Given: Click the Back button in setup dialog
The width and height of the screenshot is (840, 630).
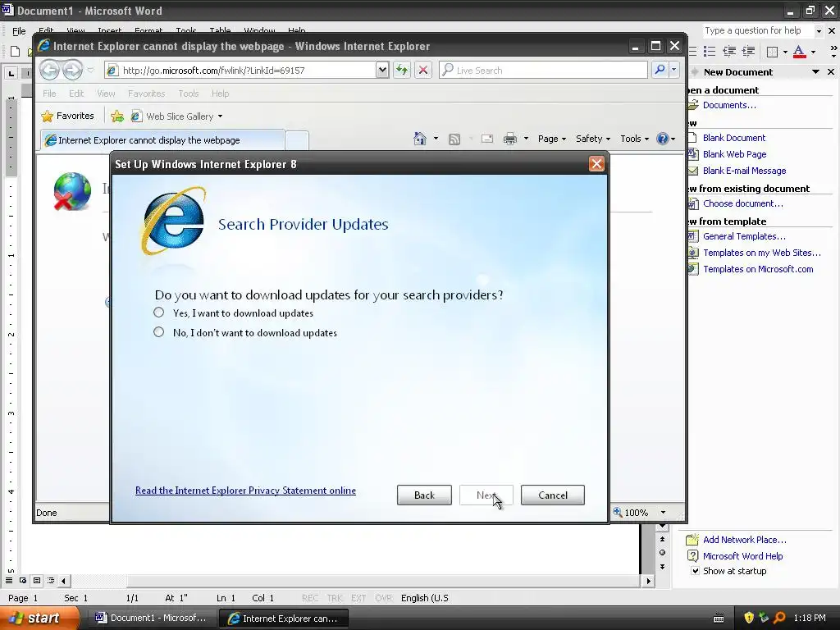Looking at the screenshot, I should click(424, 495).
